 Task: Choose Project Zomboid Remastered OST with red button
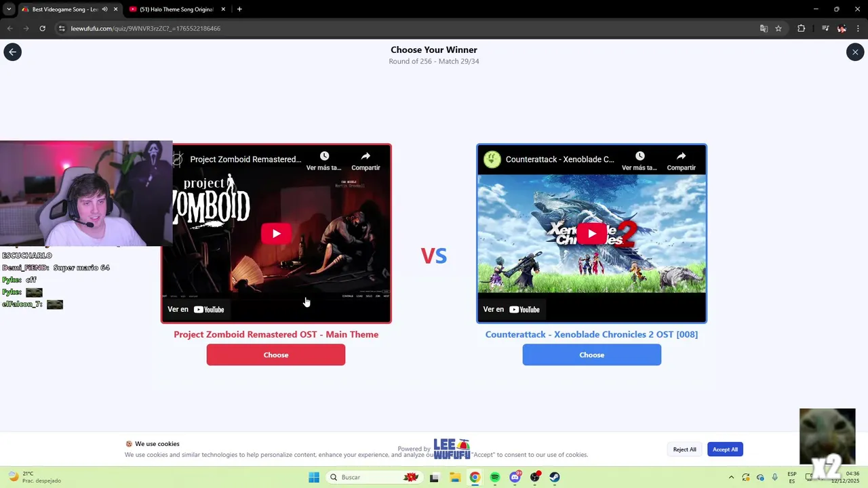pyautogui.click(x=276, y=355)
